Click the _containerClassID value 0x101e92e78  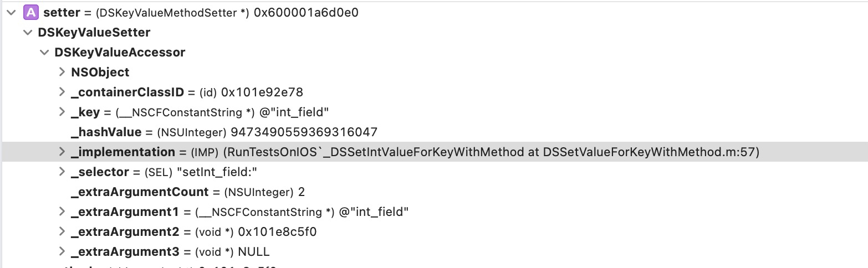[262, 92]
